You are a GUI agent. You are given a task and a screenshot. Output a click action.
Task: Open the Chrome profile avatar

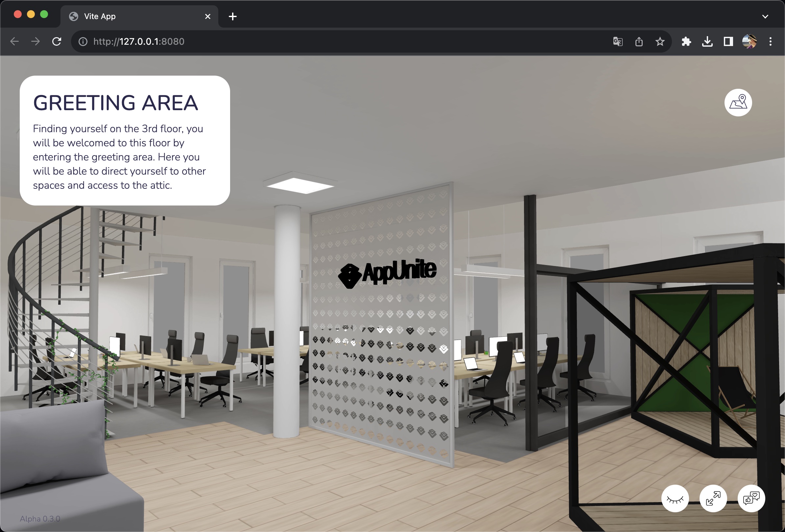pyautogui.click(x=749, y=41)
